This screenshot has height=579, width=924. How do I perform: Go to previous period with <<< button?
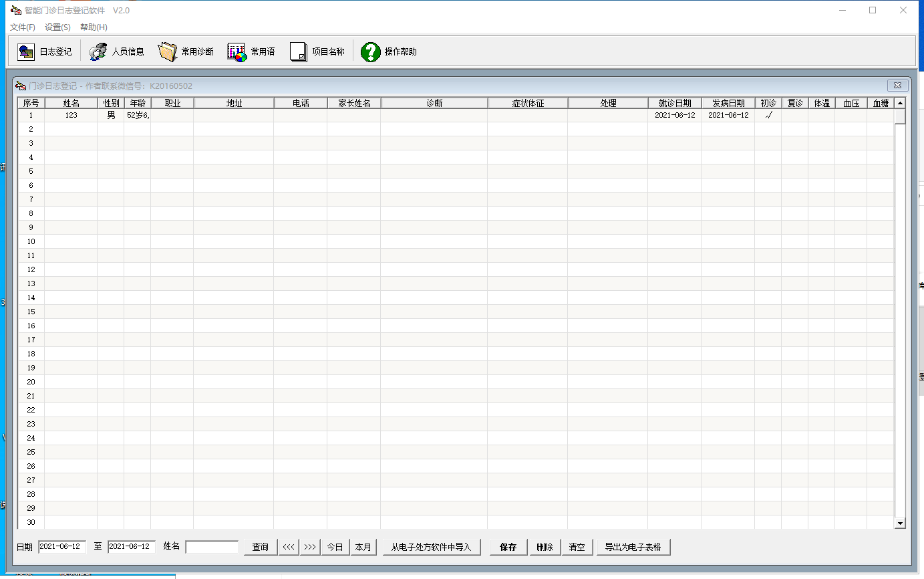289,547
